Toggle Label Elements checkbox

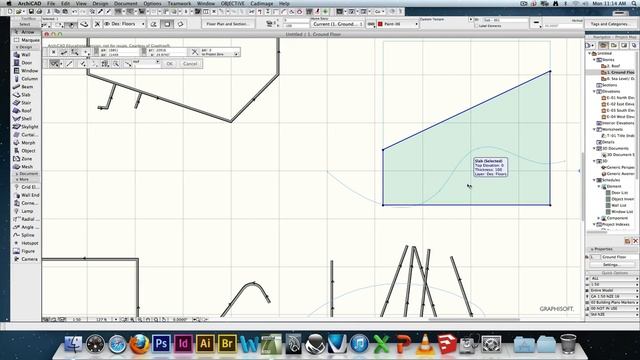(x=476, y=26)
